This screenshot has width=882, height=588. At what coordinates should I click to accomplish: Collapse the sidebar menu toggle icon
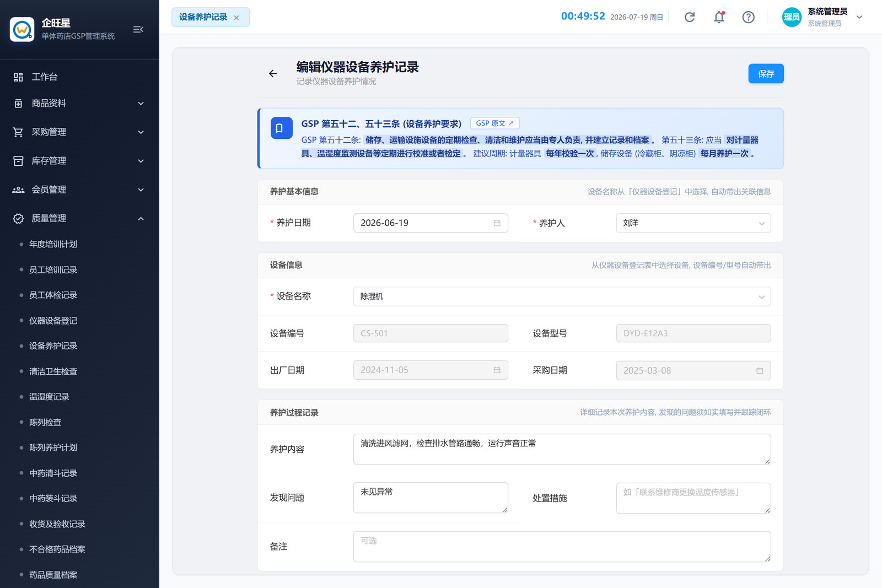coord(138,29)
